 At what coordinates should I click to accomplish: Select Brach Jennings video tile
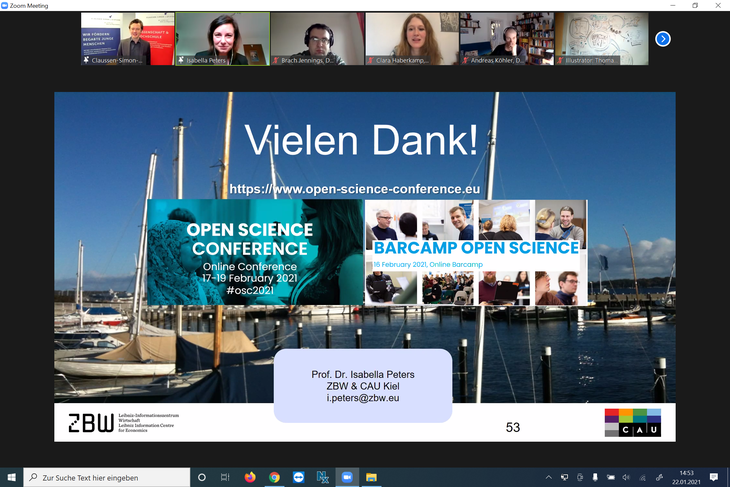(x=318, y=39)
